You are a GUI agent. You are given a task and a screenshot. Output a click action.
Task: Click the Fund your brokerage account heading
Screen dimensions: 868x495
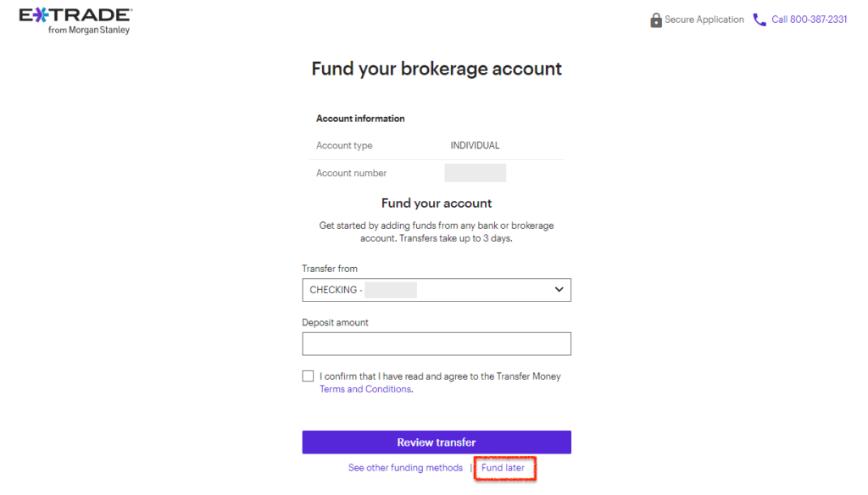(x=437, y=69)
